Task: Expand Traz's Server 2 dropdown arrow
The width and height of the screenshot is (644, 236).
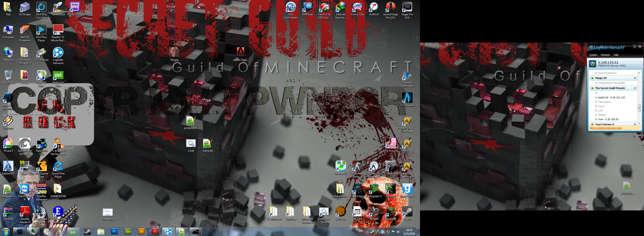Action: click(x=635, y=124)
